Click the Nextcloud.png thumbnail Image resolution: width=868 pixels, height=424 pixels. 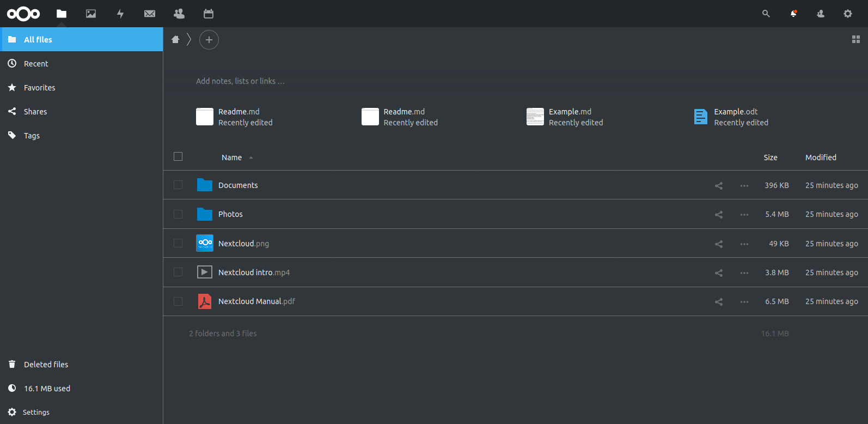[205, 243]
